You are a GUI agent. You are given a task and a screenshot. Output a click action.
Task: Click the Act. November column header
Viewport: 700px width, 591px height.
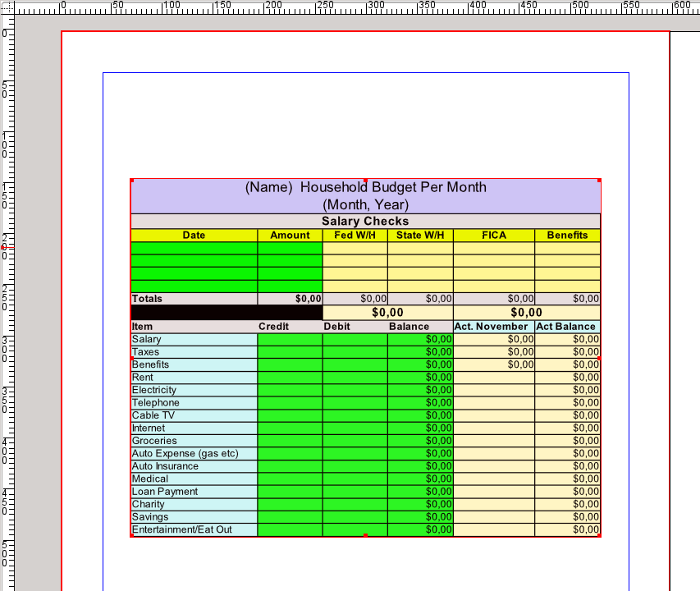(494, 327)
